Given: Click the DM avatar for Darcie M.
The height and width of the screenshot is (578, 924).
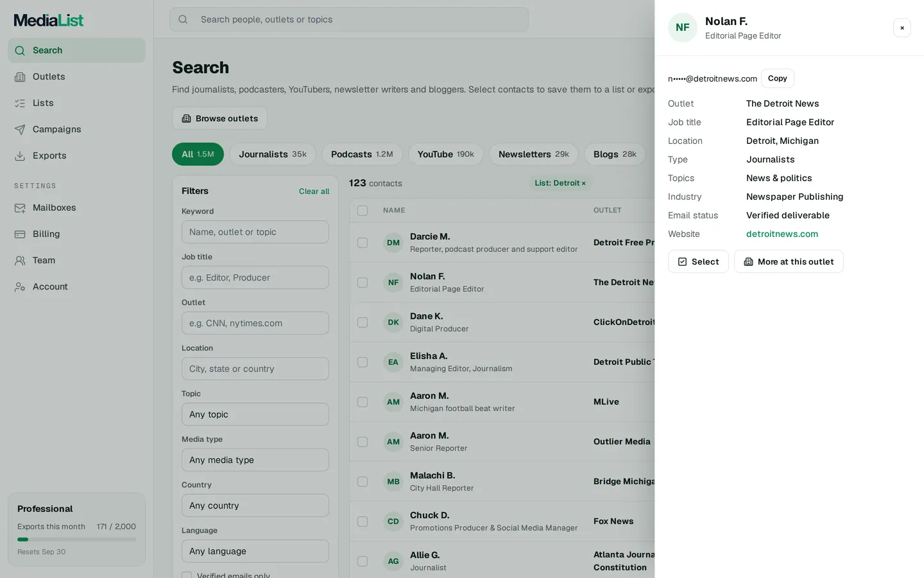Looking at the screenshot, I should [393, 243].
